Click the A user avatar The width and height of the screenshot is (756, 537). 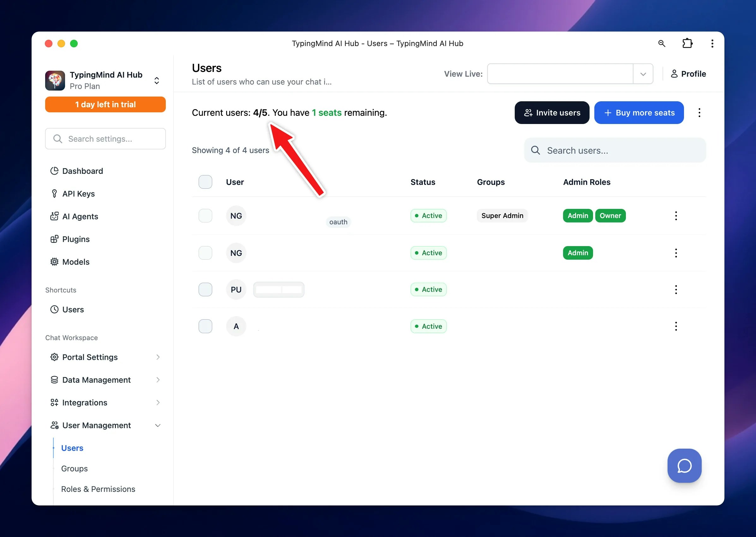[x=236, y=326]
